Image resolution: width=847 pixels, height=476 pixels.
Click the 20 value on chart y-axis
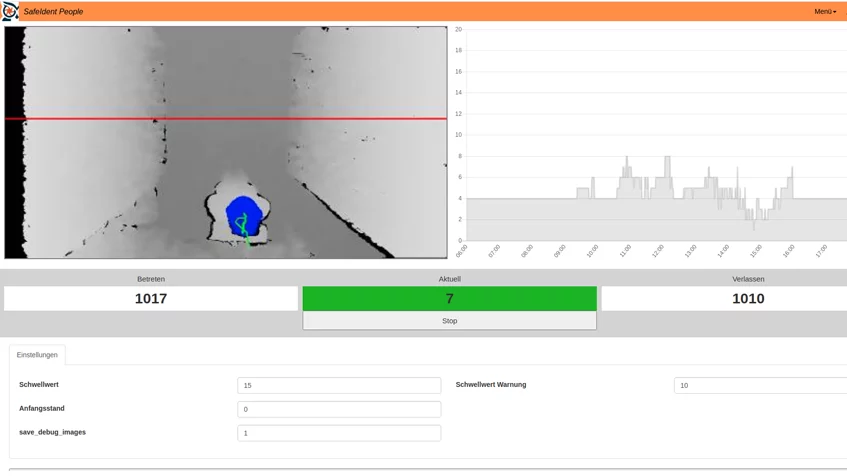click(458, 29)
